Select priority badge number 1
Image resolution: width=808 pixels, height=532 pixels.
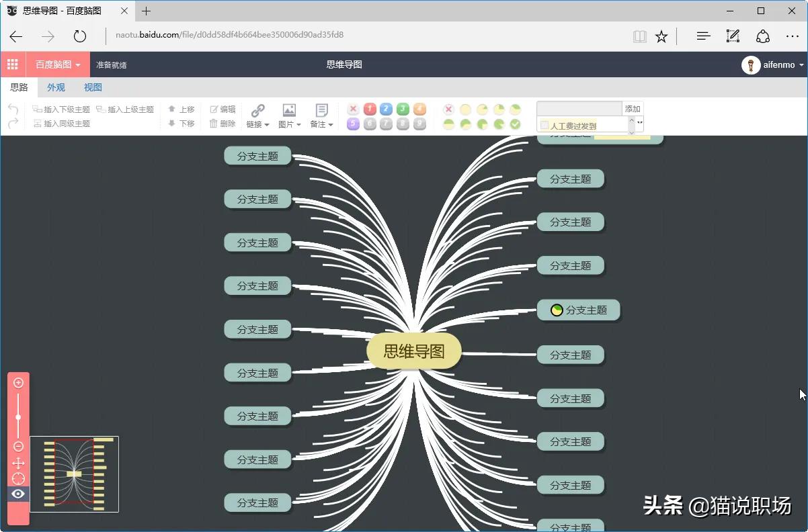[x=369, y=108]
